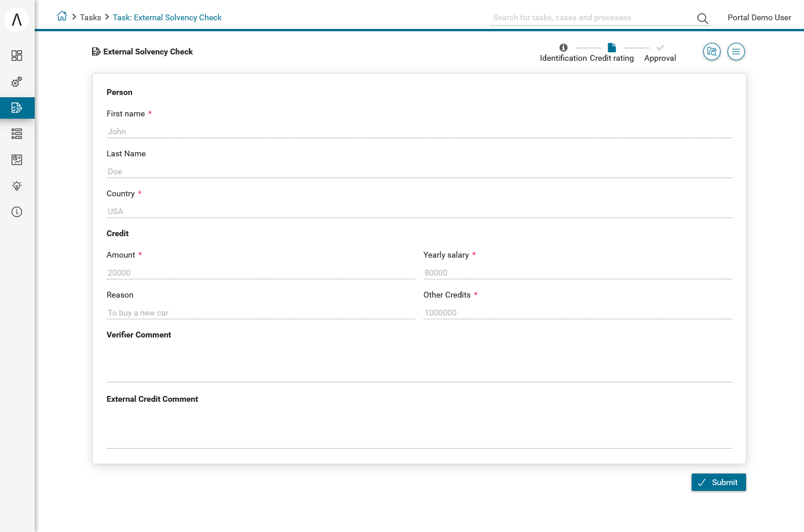Click the First name label

click(x=126, y=113)
